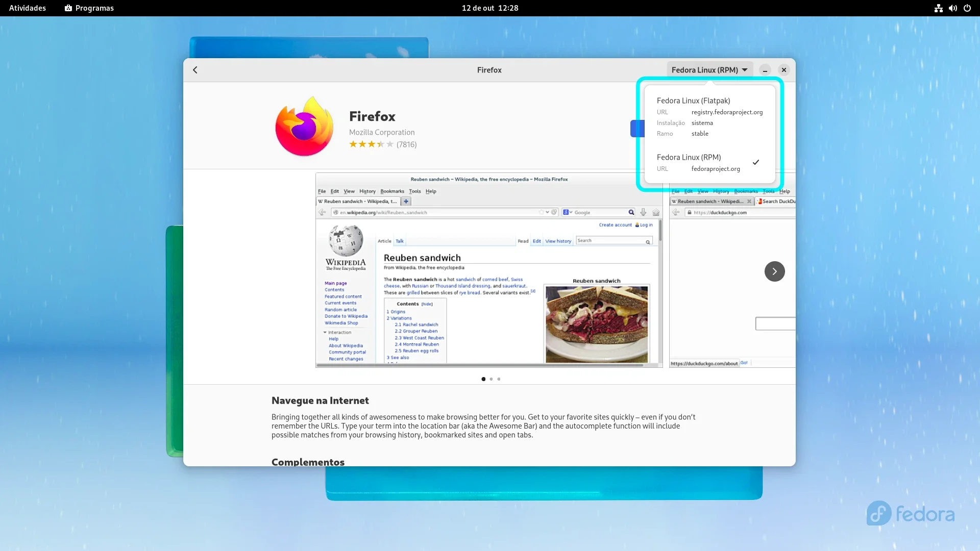This screenshot has height=551, width=980.
Task: Click the star rating row
Action: (x=371, y=144)
